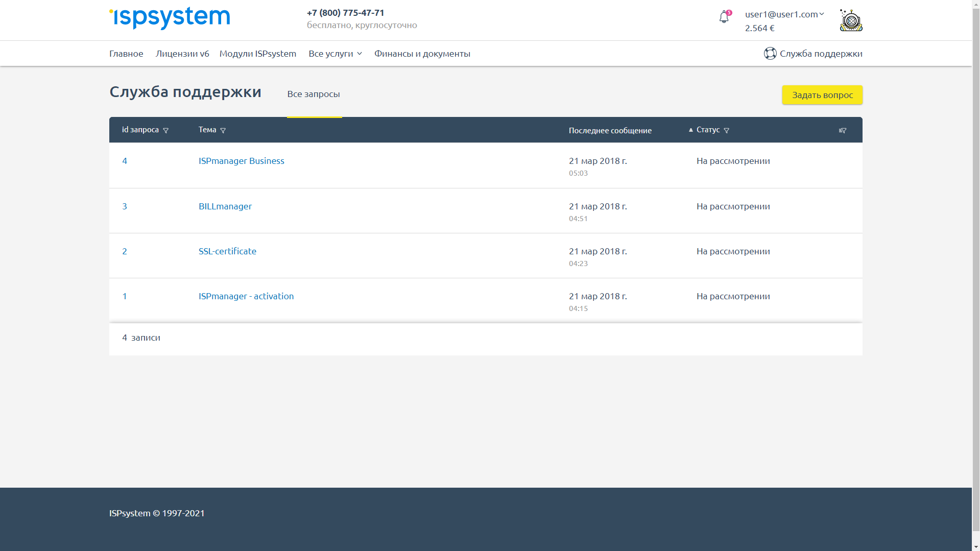Click the ISPsystem logo
Viewport: 980px width, 551px height.
click(x=170, y=18)
